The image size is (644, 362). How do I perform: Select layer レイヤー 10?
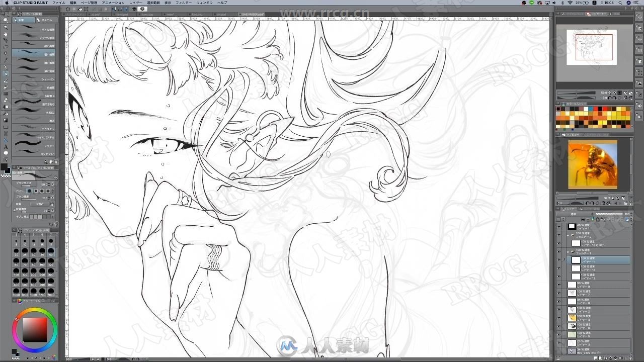point(599,268)
